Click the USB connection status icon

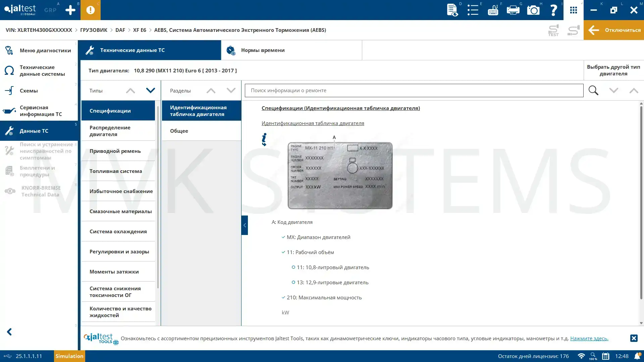pos(7,356)
